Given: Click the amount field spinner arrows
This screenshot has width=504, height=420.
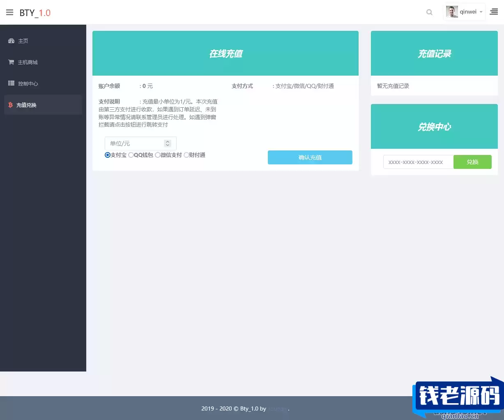Looking at the screenshot, I should click(167, 143).
